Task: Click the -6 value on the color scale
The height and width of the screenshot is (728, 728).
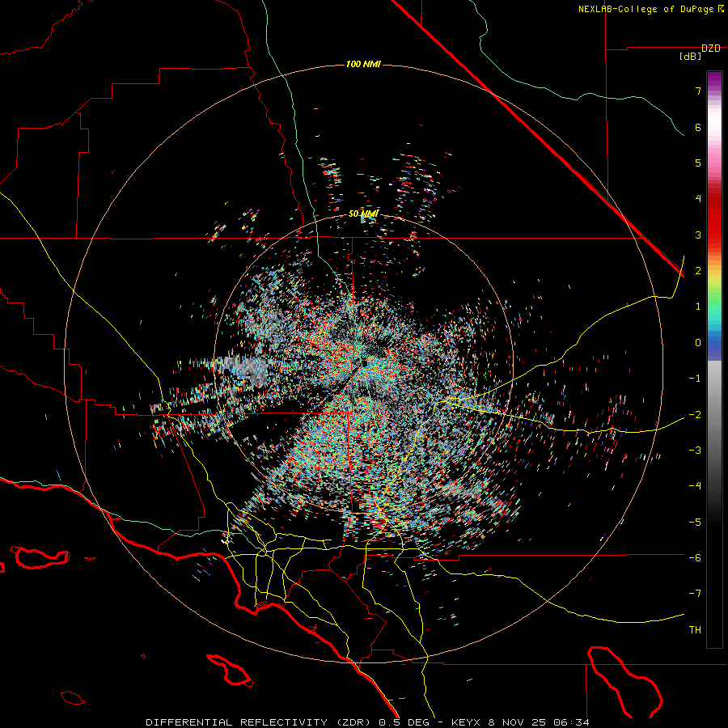Action: click(x=695, y=558)
